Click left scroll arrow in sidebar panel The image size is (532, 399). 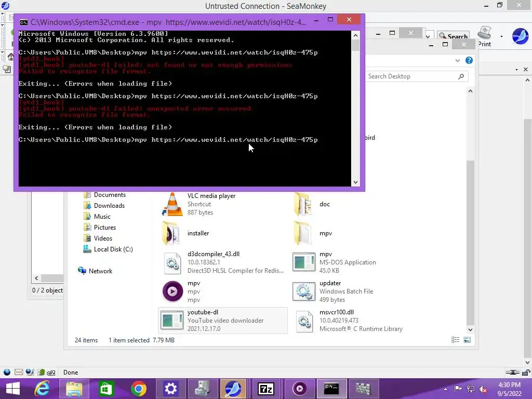(x=37, y=278)
